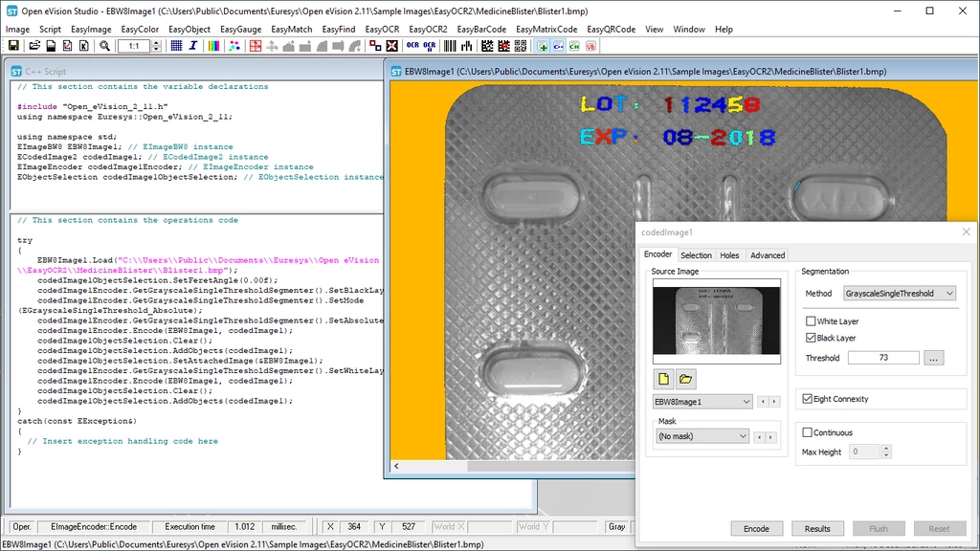The image size is (980, 551).
Task: Click the open folder icon in toolbar
Action: [x=35, y=46]
